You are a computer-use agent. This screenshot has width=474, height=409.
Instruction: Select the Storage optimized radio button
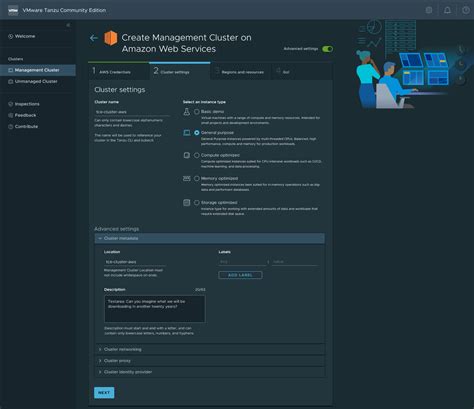[197, 202]
